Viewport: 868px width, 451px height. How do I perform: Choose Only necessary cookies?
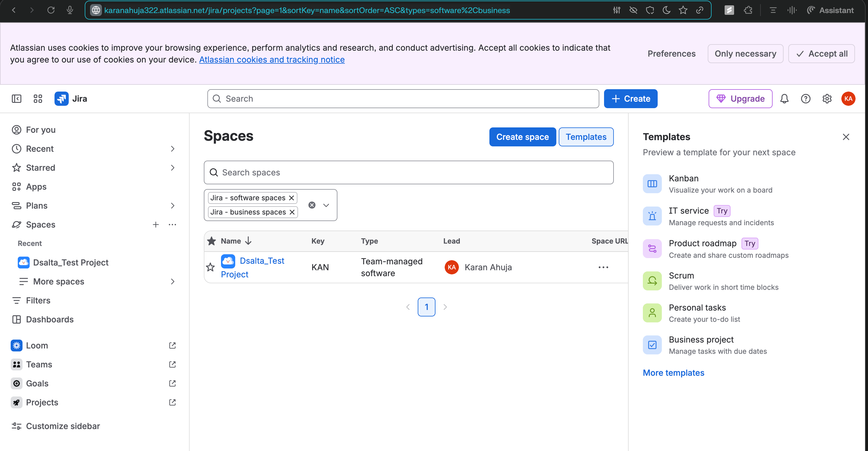[x=745, y=54]
